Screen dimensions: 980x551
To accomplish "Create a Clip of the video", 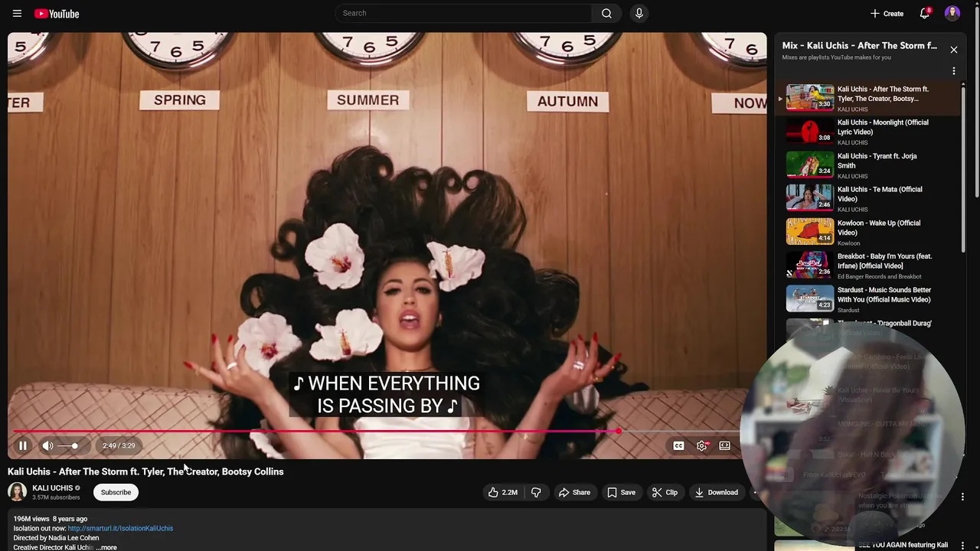I will click(665, 492).
